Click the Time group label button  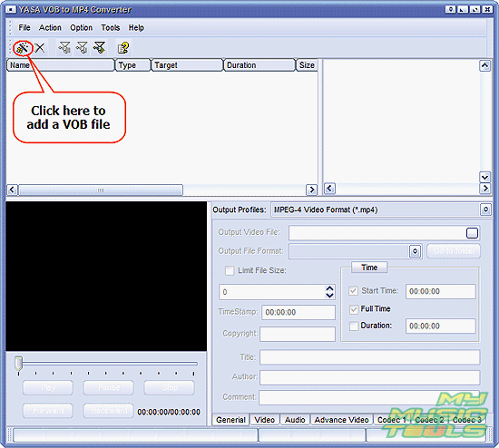pos(369,268)
